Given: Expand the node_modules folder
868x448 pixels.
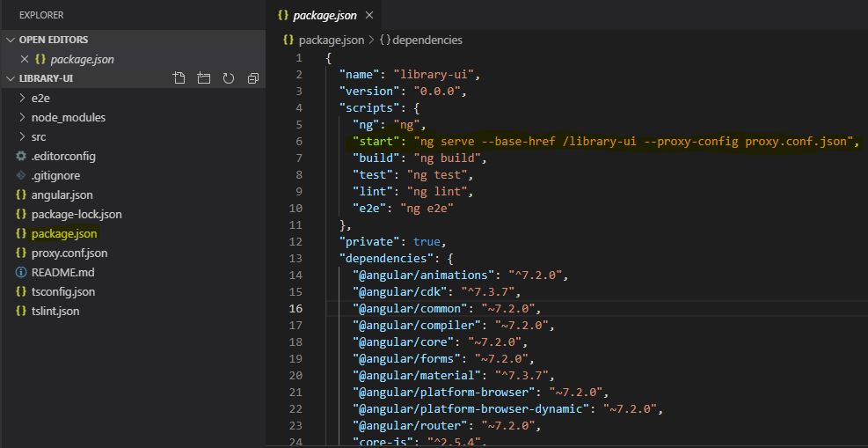Looking at the screenshot, I should (68, 117).
